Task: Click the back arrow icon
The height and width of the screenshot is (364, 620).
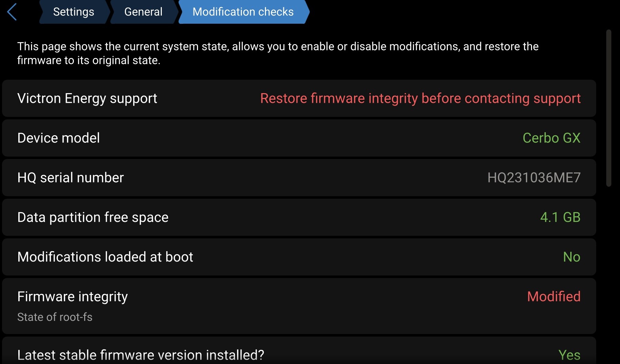Action: pos(12,12)
